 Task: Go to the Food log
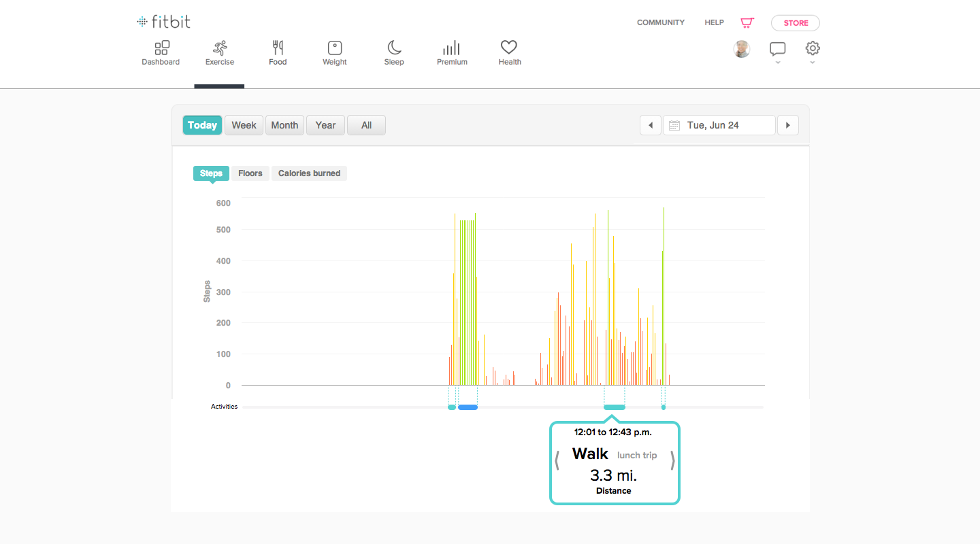[x=278, y=53]
